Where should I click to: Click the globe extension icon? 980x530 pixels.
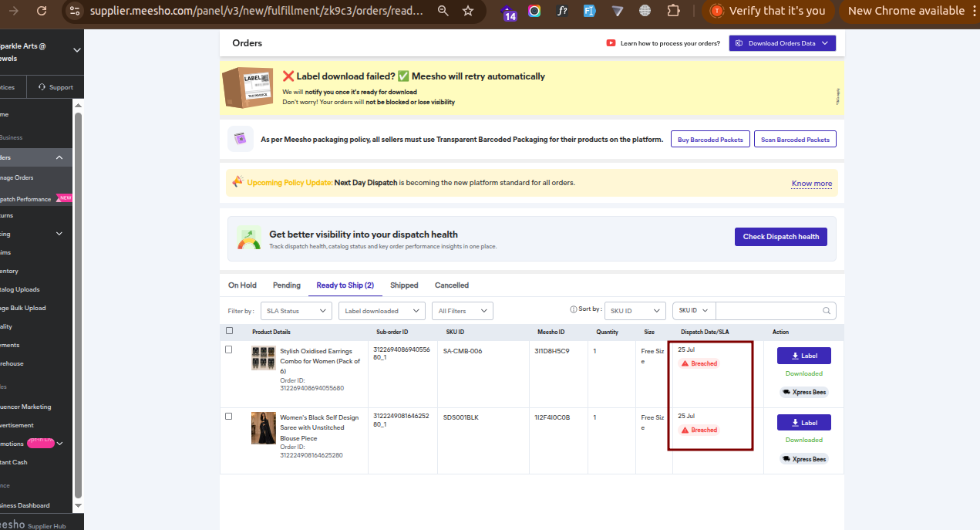tap(645, 11)
